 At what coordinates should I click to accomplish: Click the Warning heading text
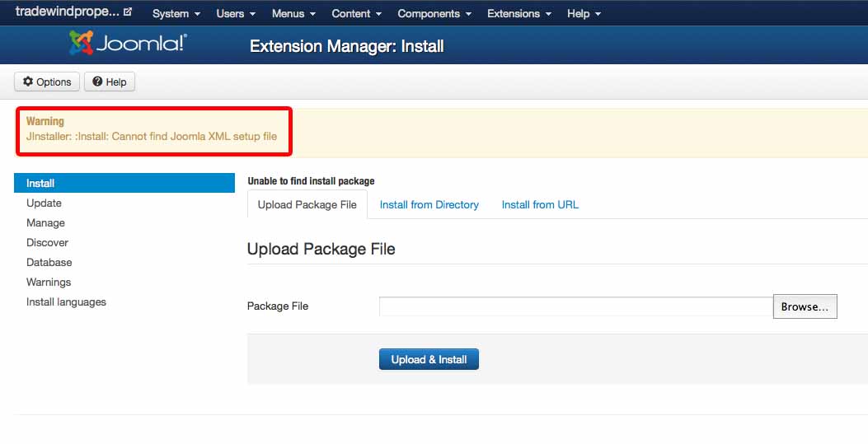45,121
